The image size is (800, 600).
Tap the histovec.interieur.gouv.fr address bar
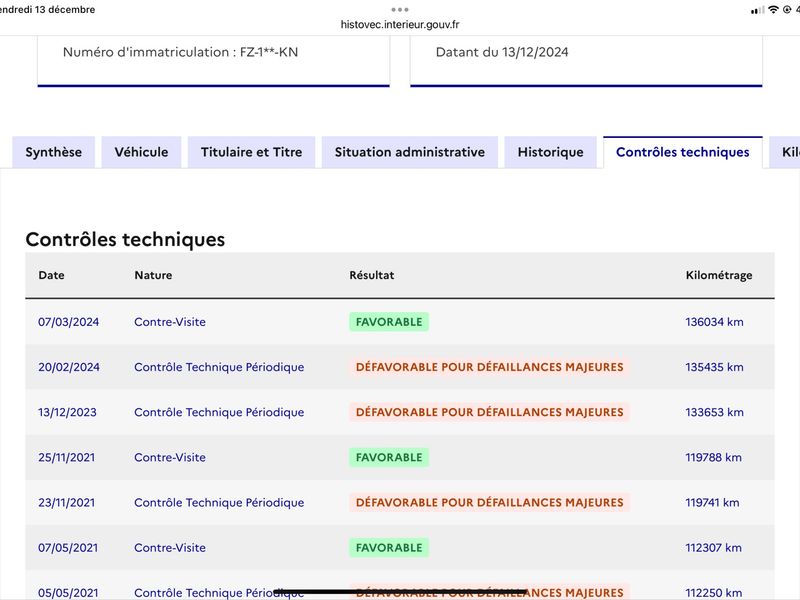[x=400, y=24]
